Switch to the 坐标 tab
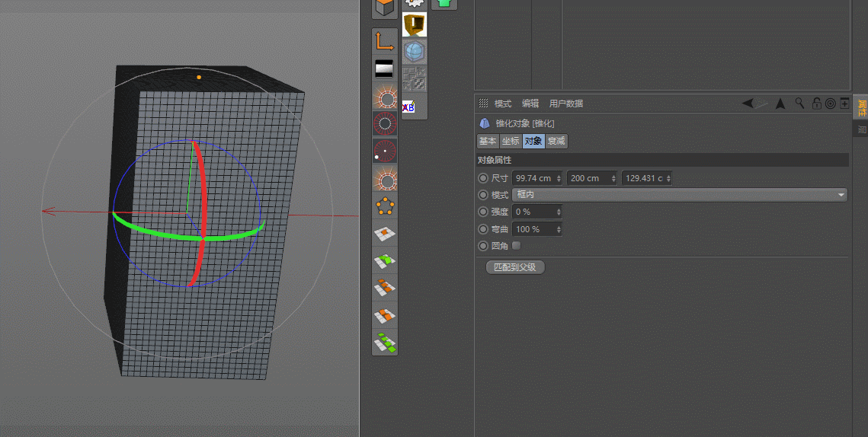868x437 pixels. coord(511,141)
